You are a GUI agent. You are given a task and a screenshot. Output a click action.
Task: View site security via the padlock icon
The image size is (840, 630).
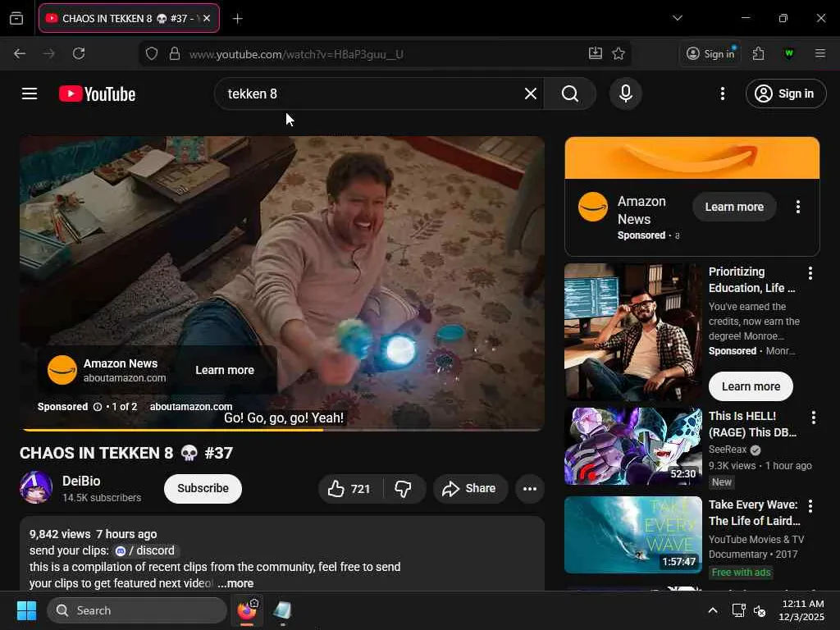click(175, 53)
